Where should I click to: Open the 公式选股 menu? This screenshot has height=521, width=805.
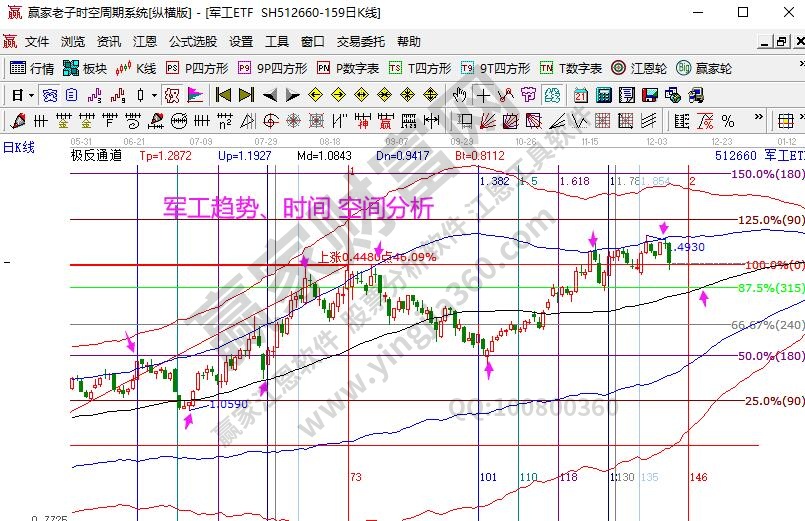coord(192,42)
